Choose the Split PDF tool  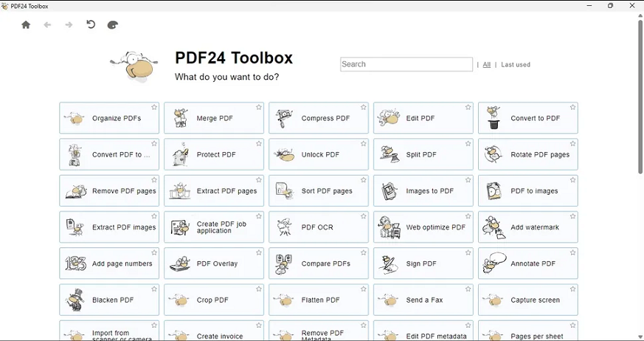tap(423, 154)
